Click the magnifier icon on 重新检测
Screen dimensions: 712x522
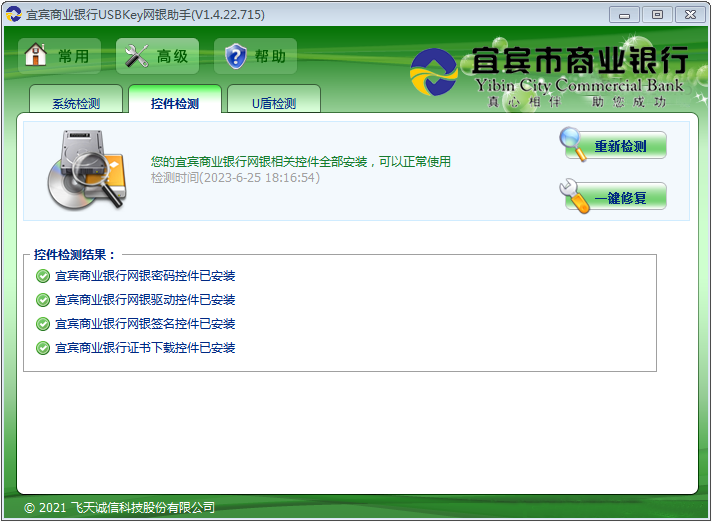coord(575,144)
